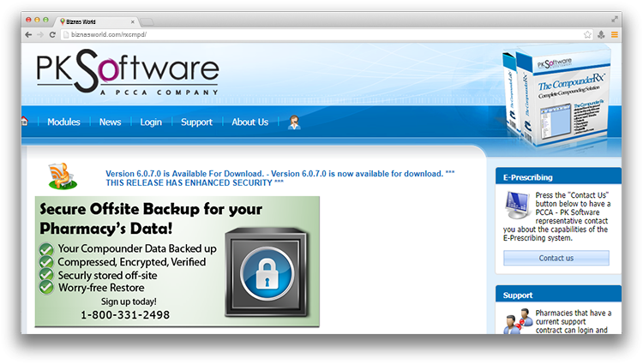This screenshot has height=364, width=643.
Task: Click the support agent icon in navigation bar
Action: (x=294, y=122)
